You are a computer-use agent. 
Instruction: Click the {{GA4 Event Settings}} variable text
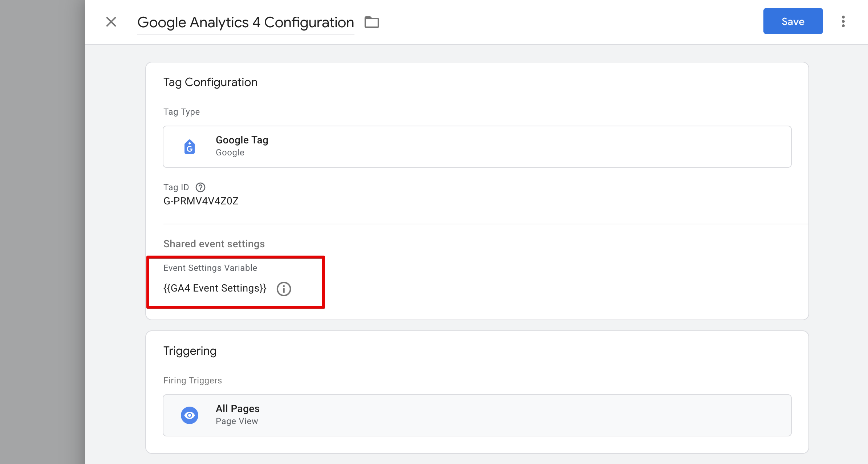[215, 288]
